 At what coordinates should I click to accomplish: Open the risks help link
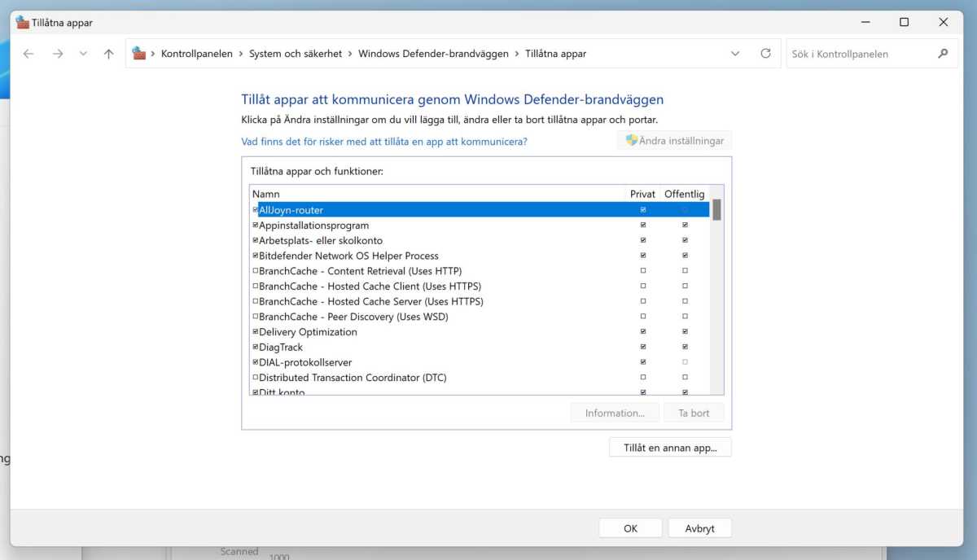[384, 141]
